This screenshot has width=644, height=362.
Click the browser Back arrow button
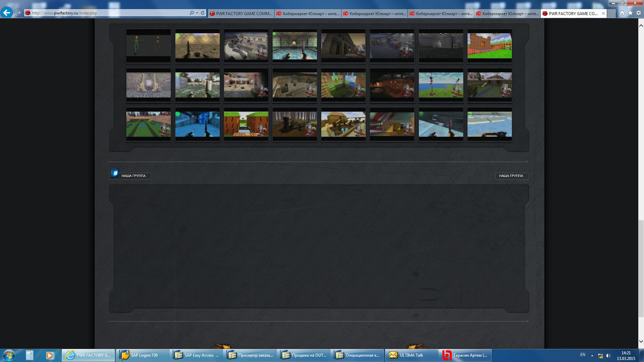tap(7, 13)
